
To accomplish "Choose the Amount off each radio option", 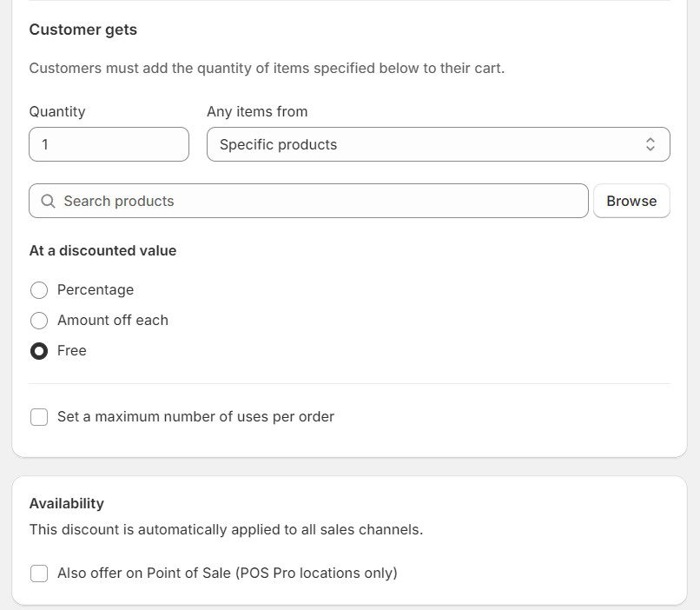I will coord(39,321).
